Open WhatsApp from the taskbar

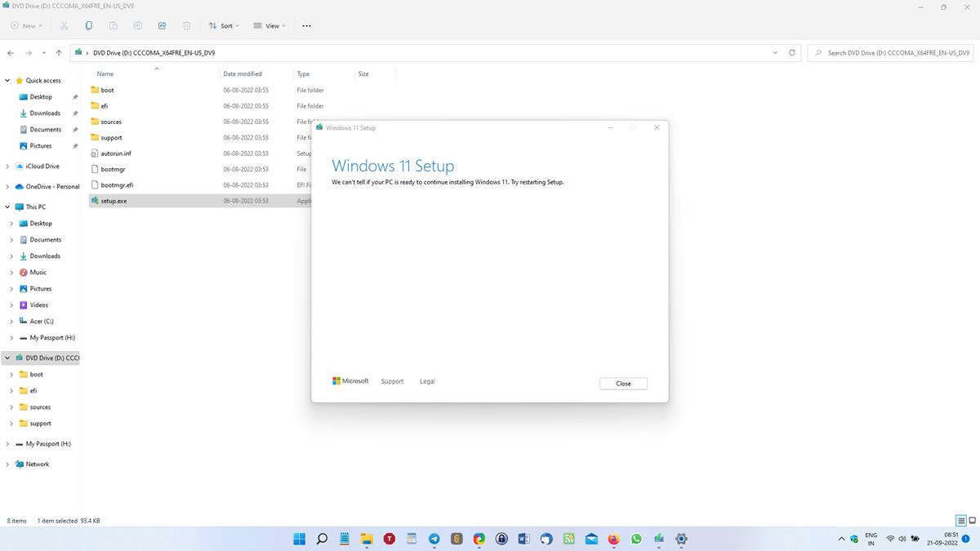tap(636, 539)
